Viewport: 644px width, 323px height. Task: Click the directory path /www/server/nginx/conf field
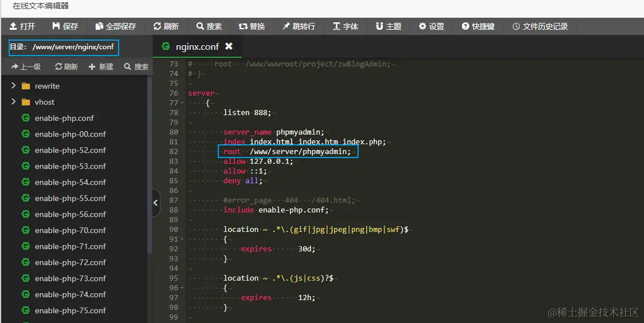pos(64,47)
